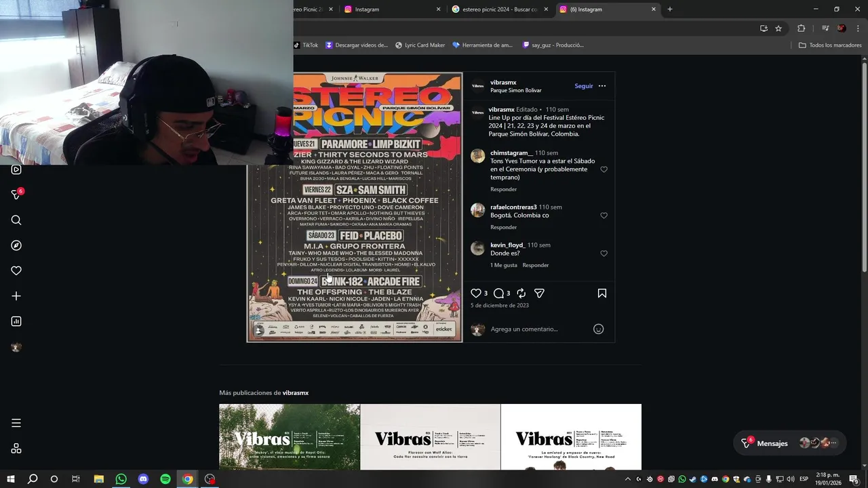
Task: Expand 'Todos los marcadores' folder
Action: (x=830, y=45)
